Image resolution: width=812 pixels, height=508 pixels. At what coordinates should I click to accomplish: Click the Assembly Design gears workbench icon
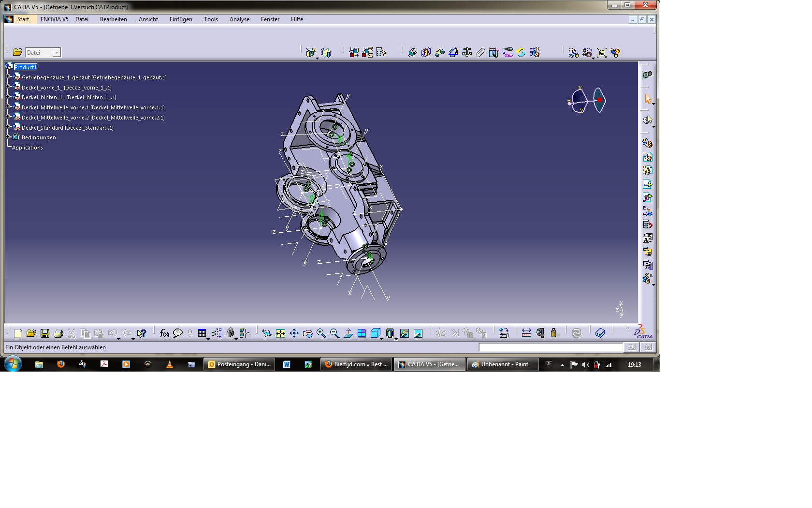(x=648, y=75)
